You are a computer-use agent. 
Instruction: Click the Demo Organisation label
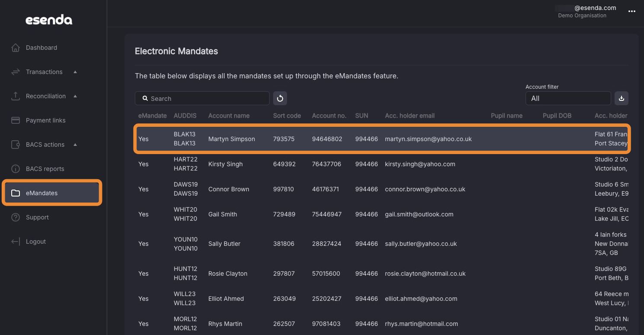(x=582, y=16)
